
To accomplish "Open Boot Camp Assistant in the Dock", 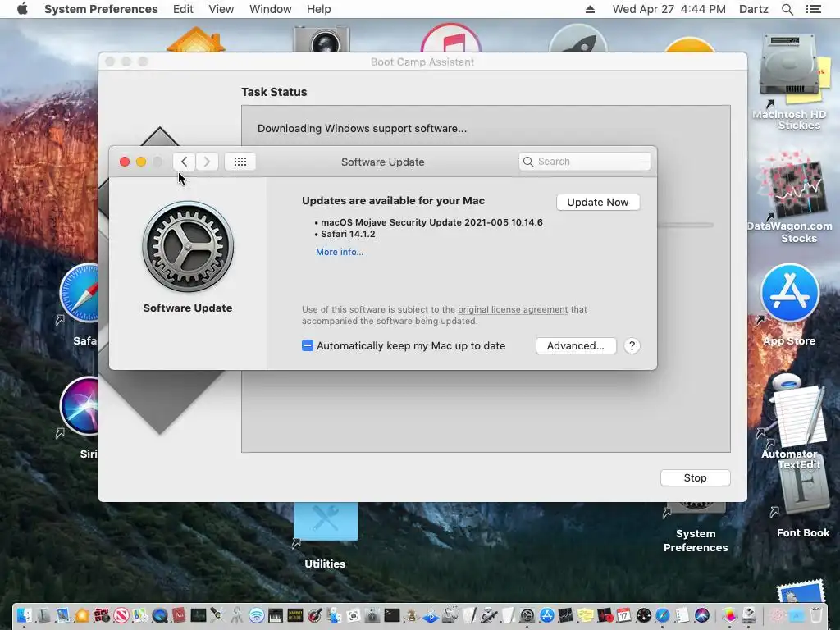I will pyautogui.click(x=748, y=615).
